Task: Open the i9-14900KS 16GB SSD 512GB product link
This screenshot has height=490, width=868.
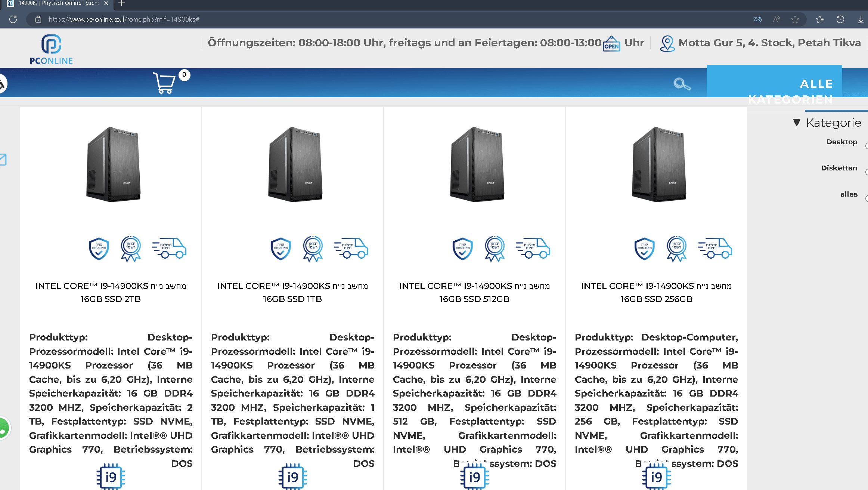Action: (474, 292)
